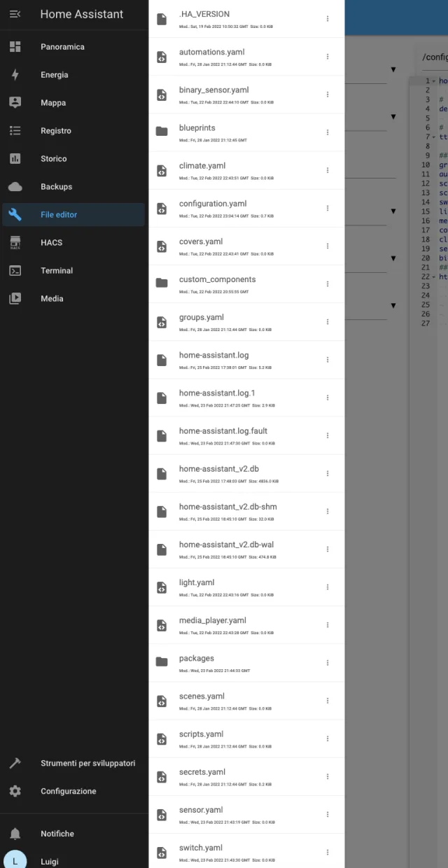Open options menu for .HA_VERSION
Screen dimensions: 448x868
328,19
